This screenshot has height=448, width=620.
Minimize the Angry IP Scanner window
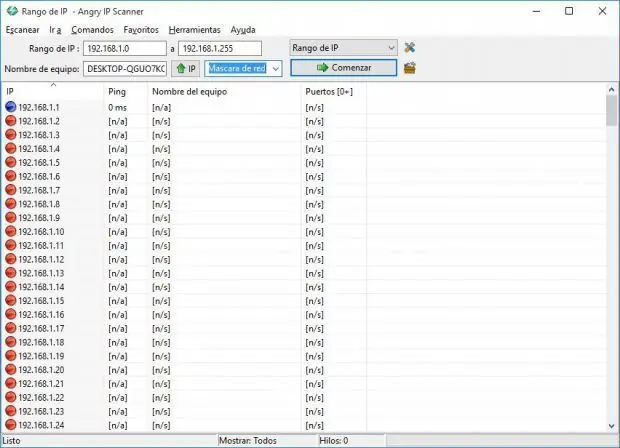[536, 11]
